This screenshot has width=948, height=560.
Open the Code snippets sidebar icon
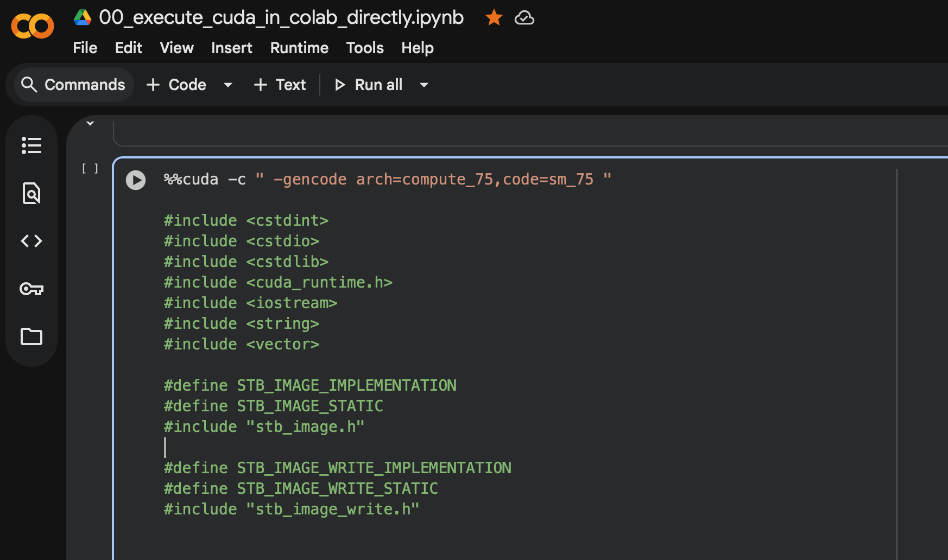31,241
